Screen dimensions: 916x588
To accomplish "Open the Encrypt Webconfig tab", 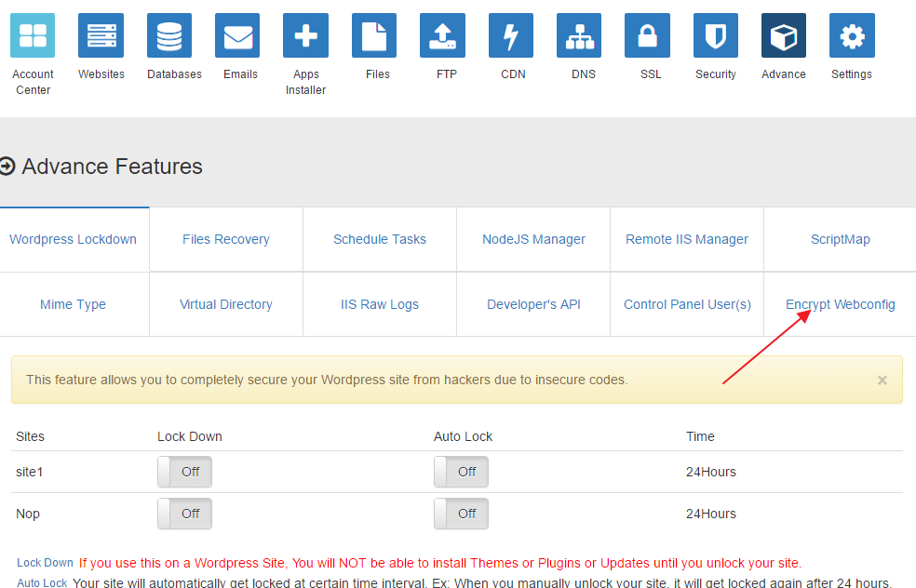I will (x=840, y=304).
